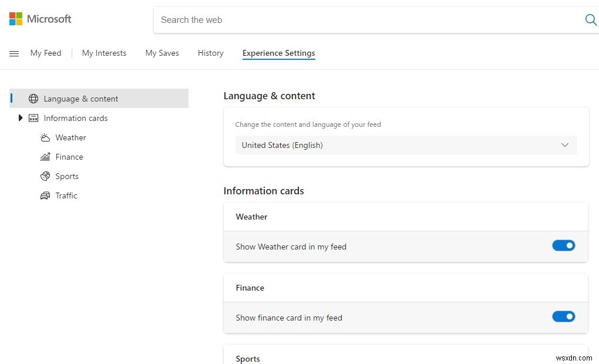The height and width of the screenshot is (364, 599).
Task: Disable Show finance card in my feed
Action: (x=563, y=316)
